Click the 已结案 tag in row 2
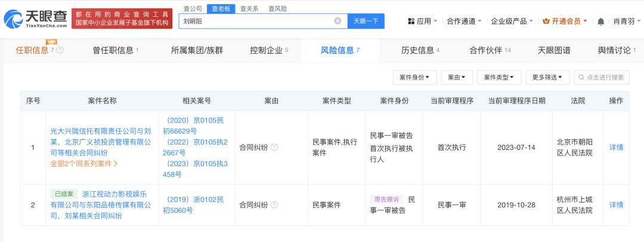Viewport: 644px width, 242px height. click(x=64, y=194)
